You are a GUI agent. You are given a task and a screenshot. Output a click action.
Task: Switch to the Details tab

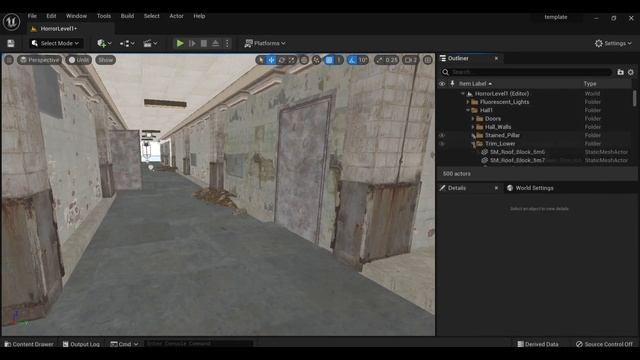[456, 188]
